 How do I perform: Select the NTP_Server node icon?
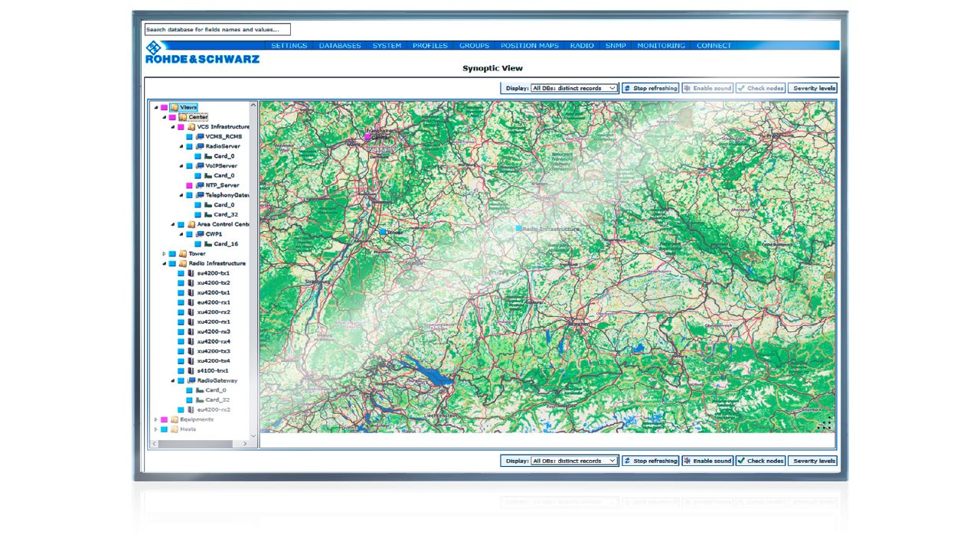(x=200, y=185)
